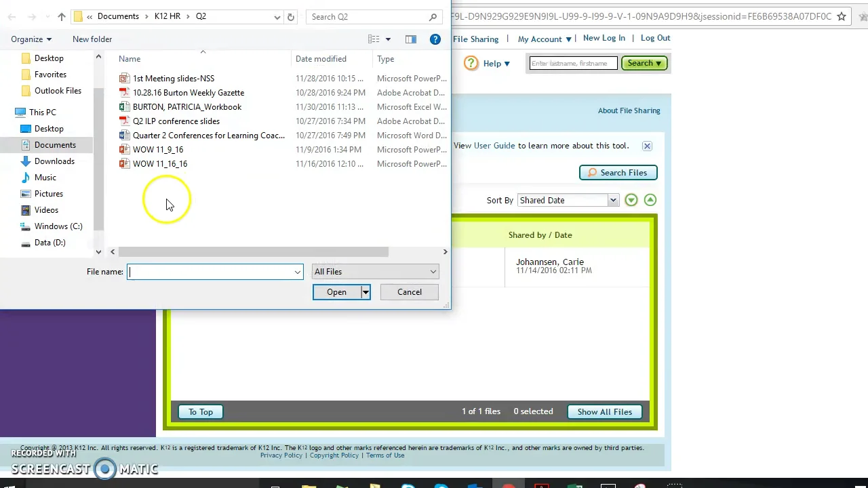
Task: Select This PC in navigation pane
Action: [x=42, y=113]
